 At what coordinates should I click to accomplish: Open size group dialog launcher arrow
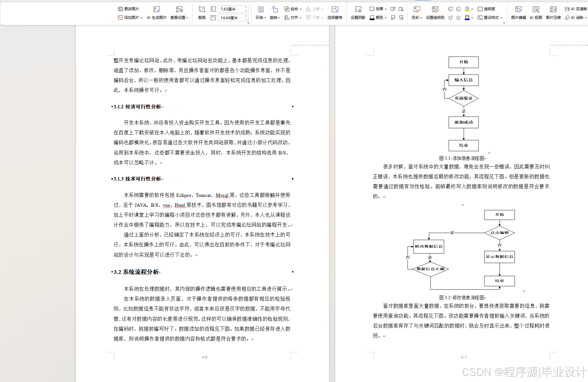[248, 23]
